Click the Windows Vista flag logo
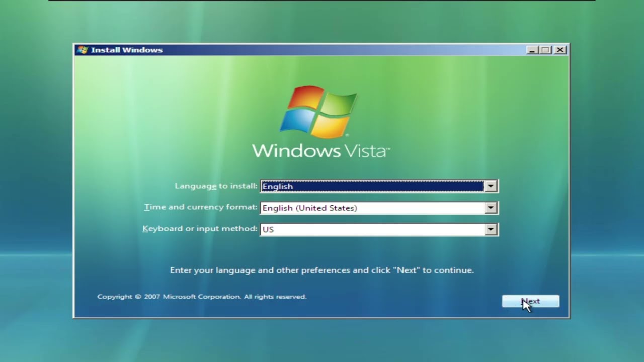The image size is (644, 362). coord(318,112)
